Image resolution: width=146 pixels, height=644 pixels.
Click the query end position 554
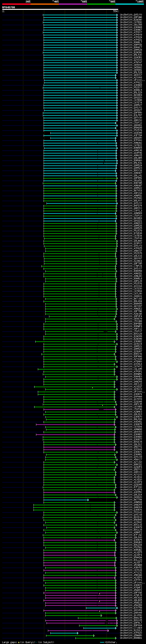point(115,11)
